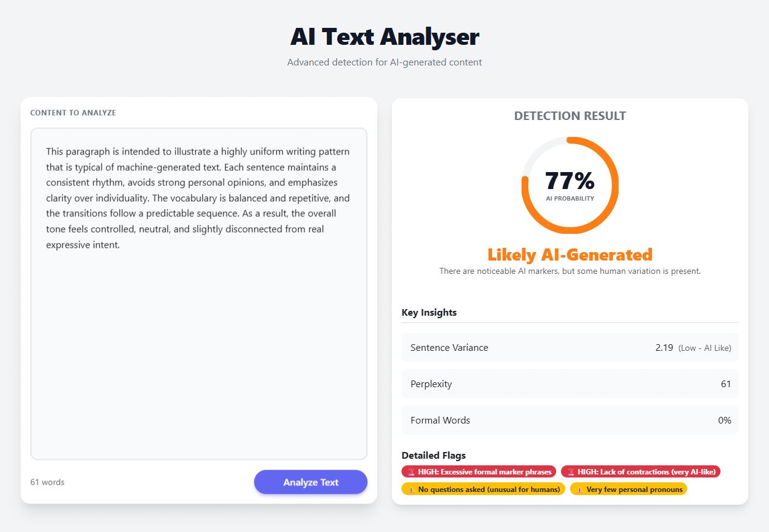Click the 'Very few personal pronouns' flag text
This screenshot has width=769, height=532.
(634, 490)
